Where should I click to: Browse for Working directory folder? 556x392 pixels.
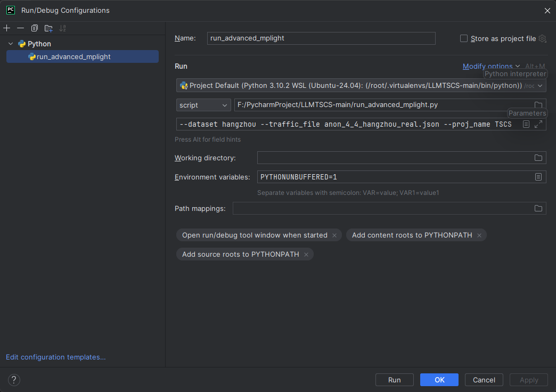coord(538,158)
